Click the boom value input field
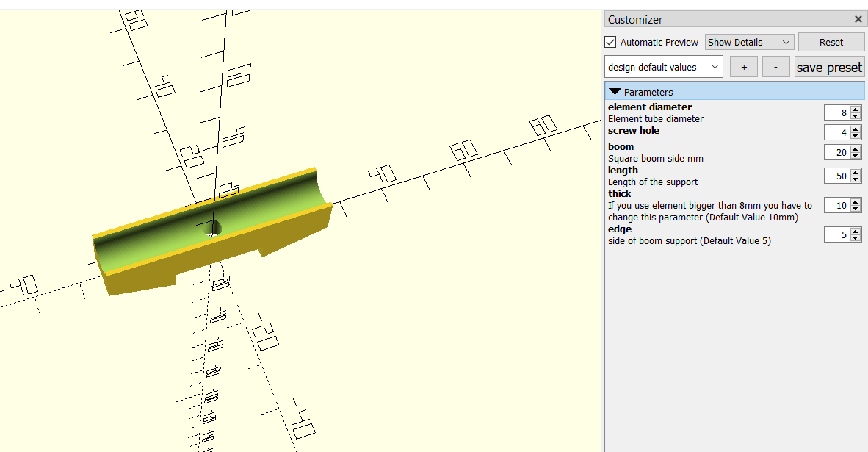The width and height of the screenshot is (868, 452). click(x=836, y=153)
